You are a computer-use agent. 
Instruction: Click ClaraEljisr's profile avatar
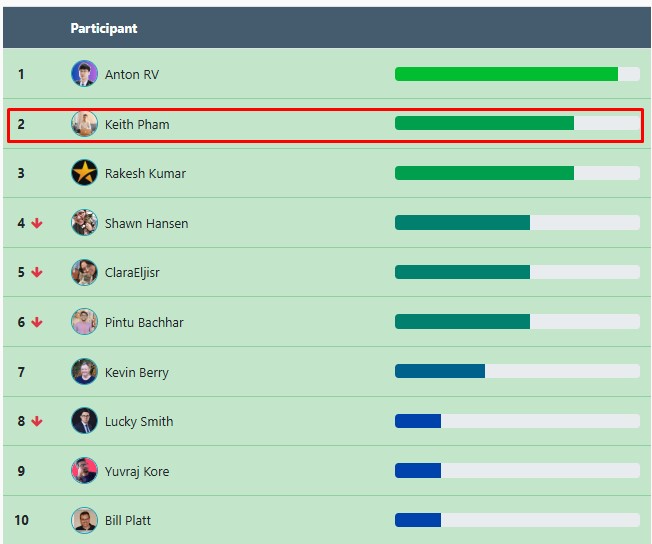(84, 272)
